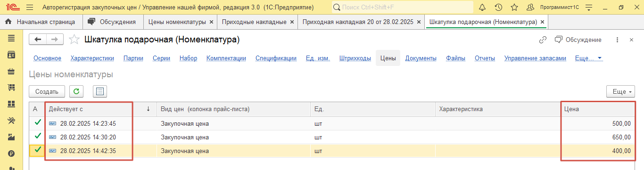
Task: Open the Отчеты link
Action: [485, 58]
